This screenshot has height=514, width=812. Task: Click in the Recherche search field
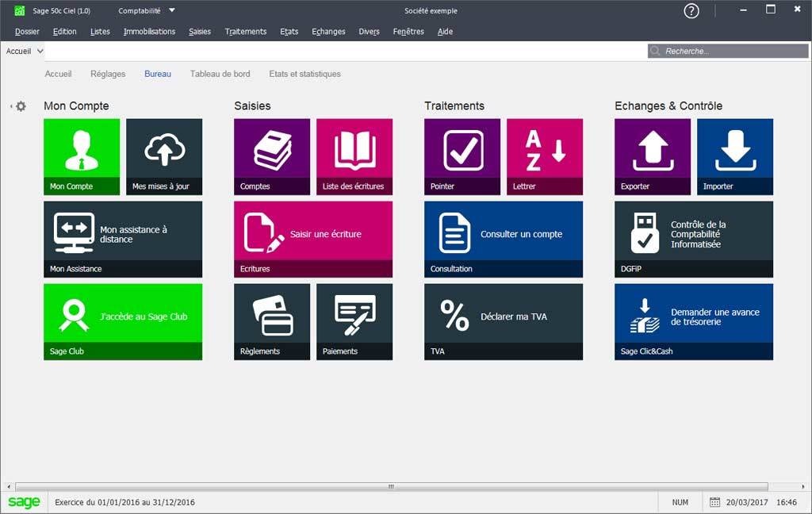pos(730,51)
